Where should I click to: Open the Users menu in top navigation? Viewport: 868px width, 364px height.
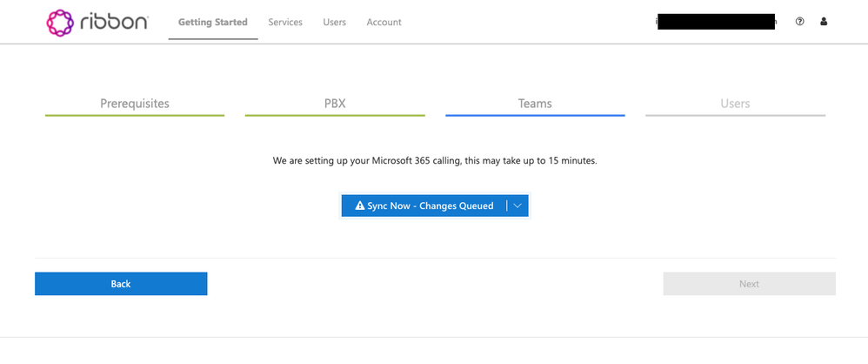(x=334, y=22)
